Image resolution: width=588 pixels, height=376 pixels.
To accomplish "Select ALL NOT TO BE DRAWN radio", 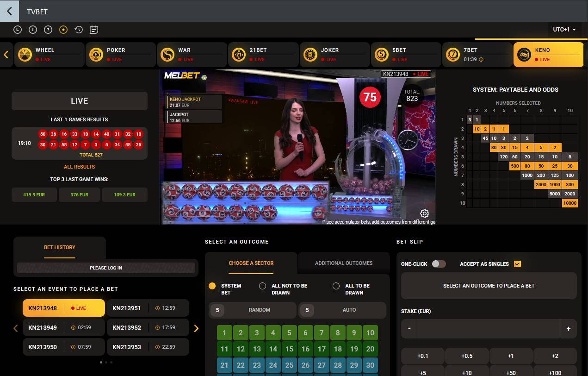I will (x=263, y=286).
